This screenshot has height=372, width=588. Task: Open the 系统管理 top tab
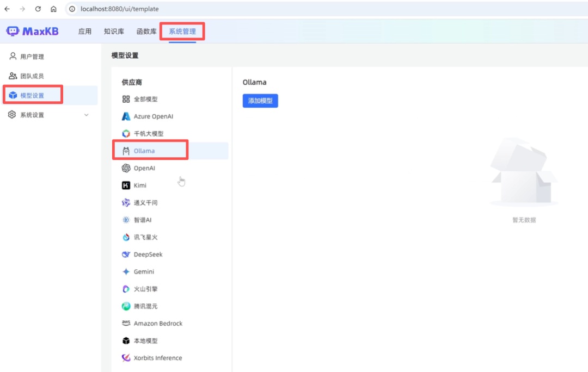(182, 32)
